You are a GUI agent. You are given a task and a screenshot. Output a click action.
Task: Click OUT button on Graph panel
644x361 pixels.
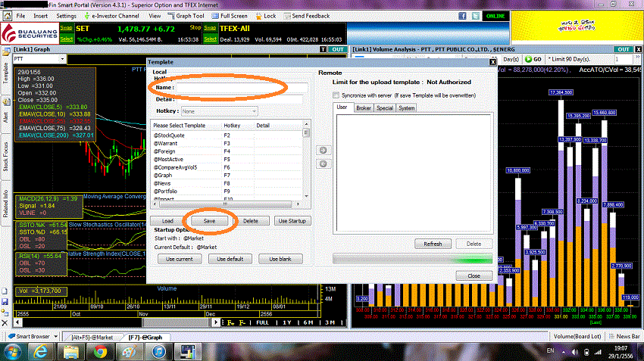click(x=338, y=49)
